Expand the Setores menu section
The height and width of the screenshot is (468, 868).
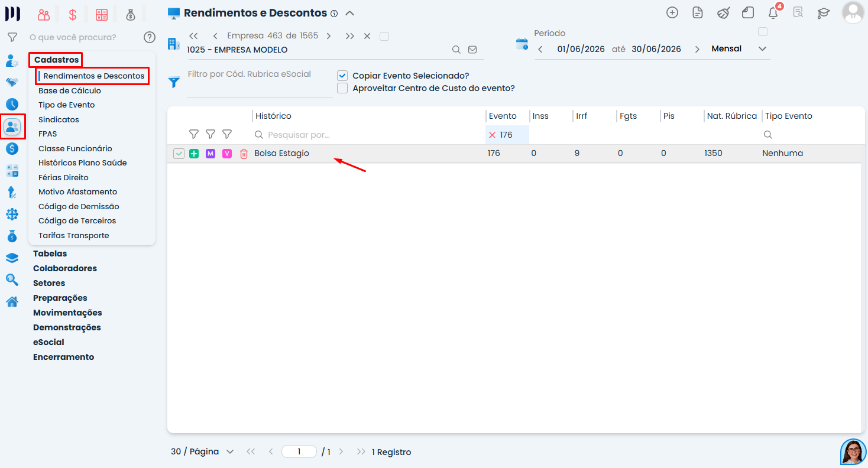tap(49, 283)
